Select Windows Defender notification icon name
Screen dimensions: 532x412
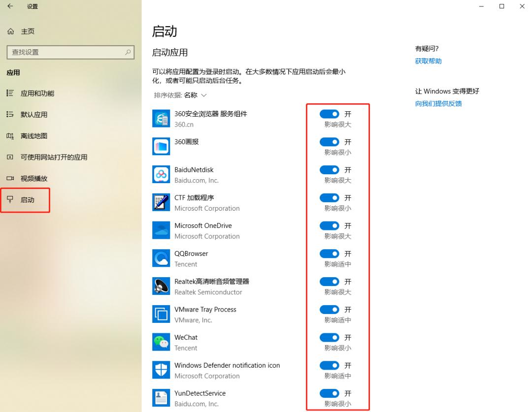[227, 366]
